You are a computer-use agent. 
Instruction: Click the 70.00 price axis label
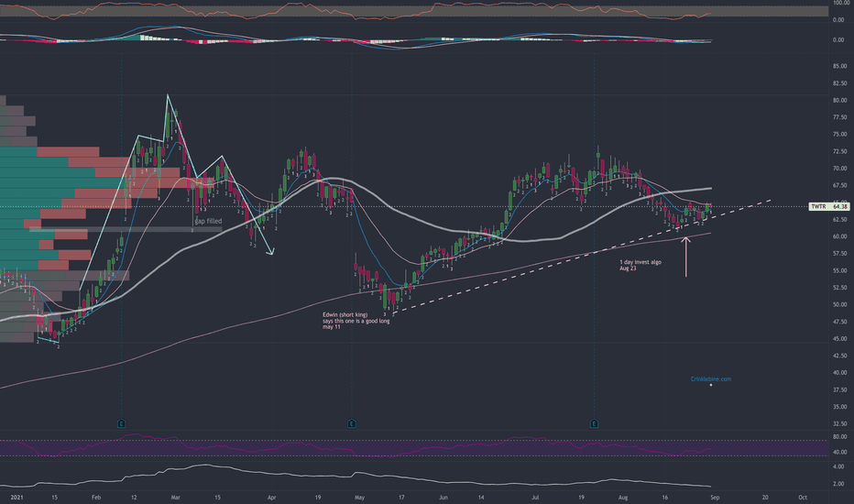click(x=839, y=169)
